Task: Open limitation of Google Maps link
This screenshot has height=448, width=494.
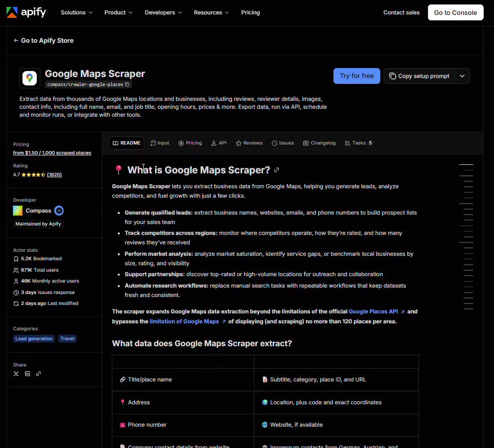Action: [x=187, y=321]
